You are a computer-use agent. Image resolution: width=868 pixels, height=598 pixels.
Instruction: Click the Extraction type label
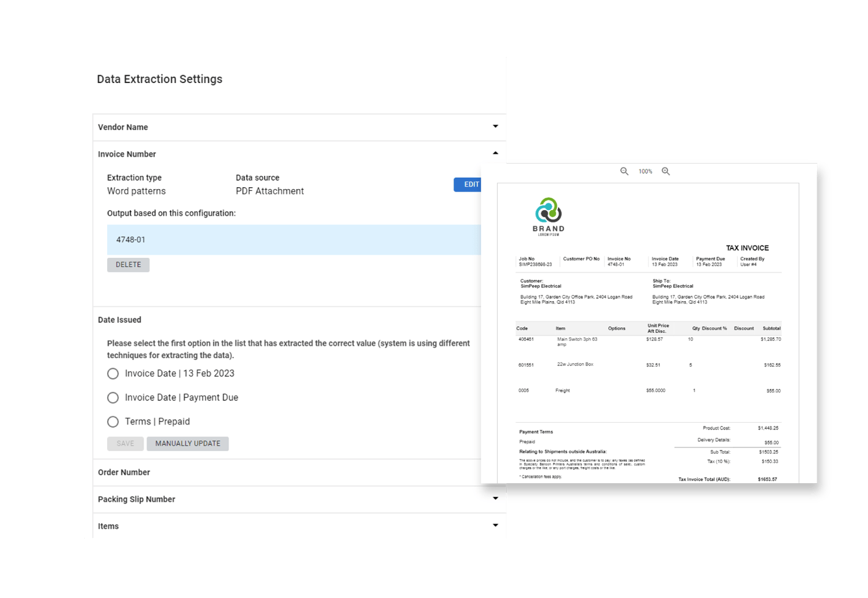[x=134, y=178]
